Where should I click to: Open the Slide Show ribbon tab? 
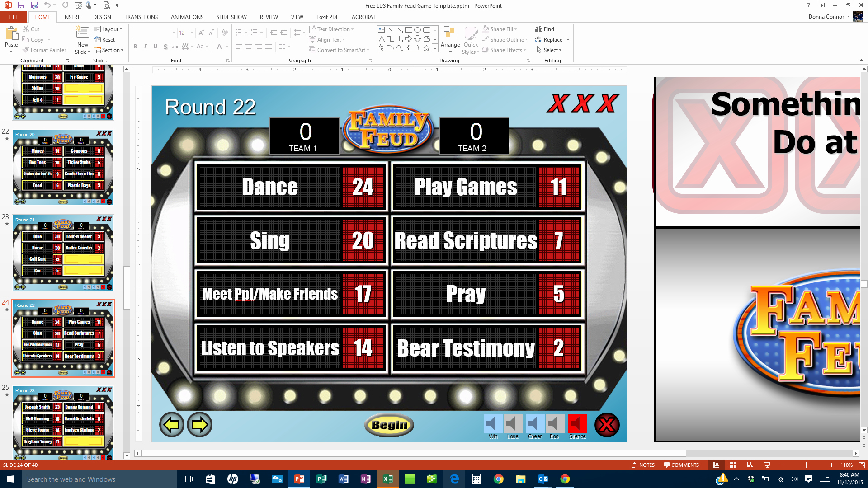[x=231, y=17]
